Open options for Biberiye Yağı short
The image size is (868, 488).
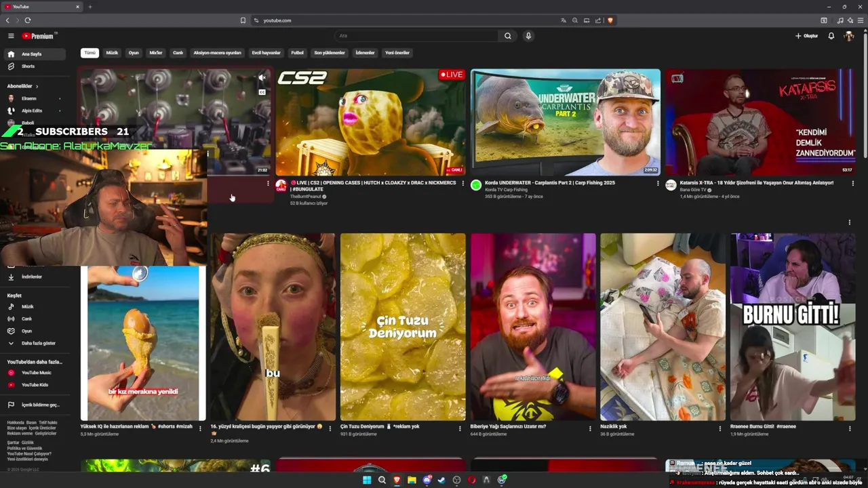click(x=590, y=428)
